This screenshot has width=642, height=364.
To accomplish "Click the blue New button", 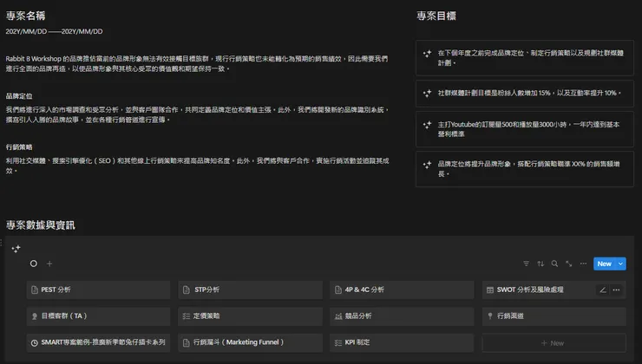I will (605, 263).
